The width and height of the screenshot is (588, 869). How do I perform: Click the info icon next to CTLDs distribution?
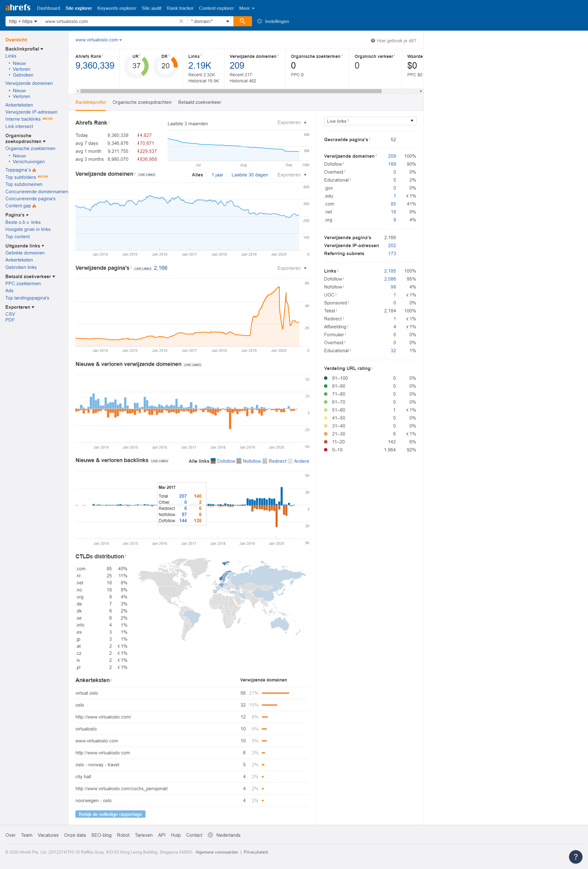click(126, 556)
